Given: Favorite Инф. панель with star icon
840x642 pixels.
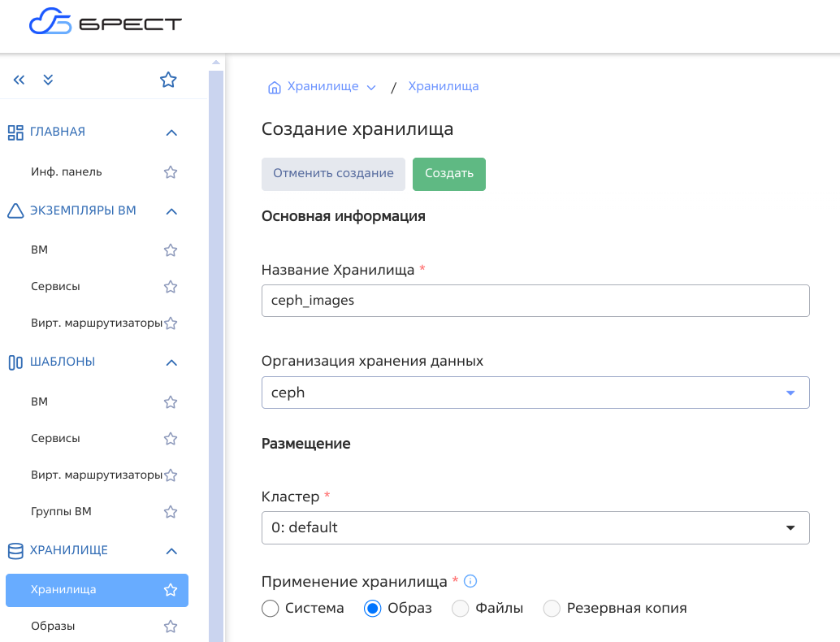Looking at the screenshot, I should [171, 172].
